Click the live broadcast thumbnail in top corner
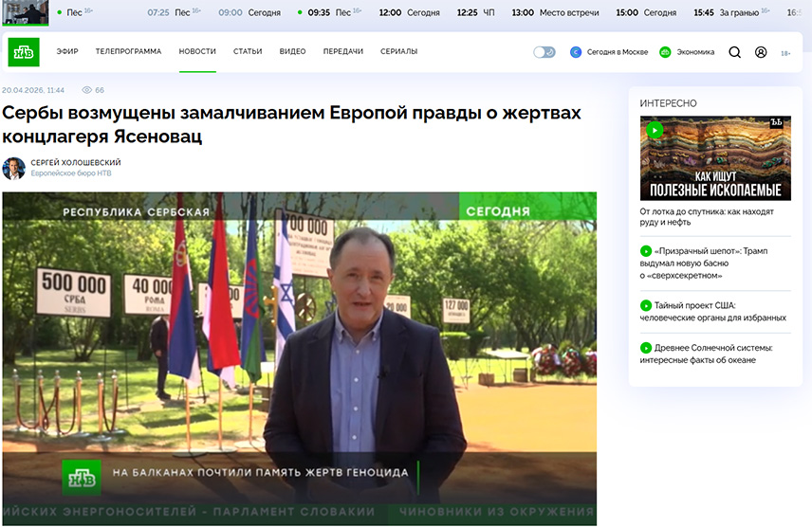Screen dimensions: 812x527 26,12
